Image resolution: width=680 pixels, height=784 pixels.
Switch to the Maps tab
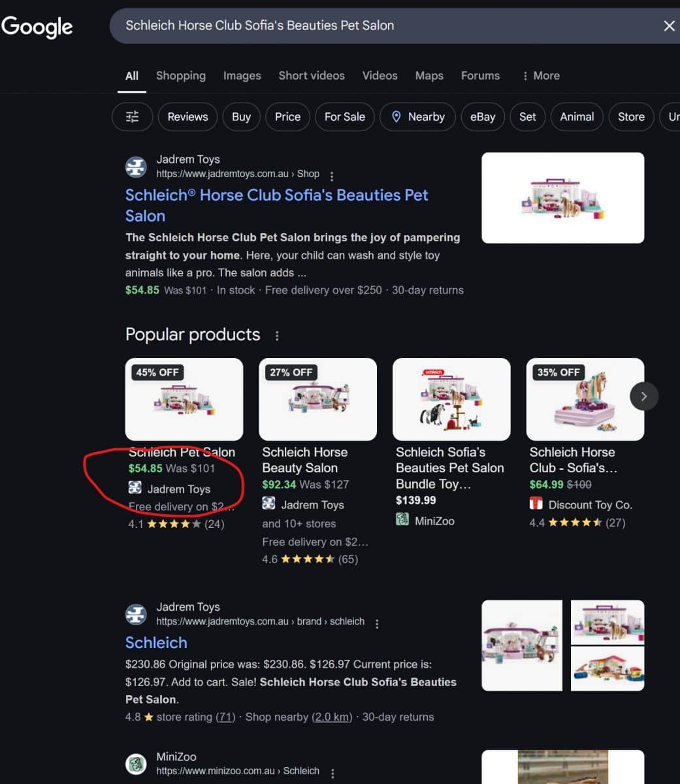coord(429,76)
